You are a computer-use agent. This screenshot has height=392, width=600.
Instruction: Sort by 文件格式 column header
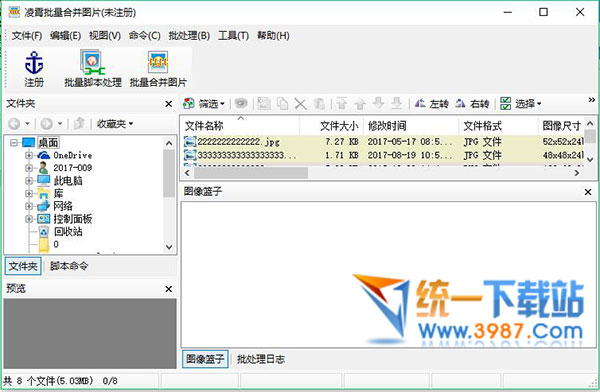pyautogui.click(x=498, y=126)
